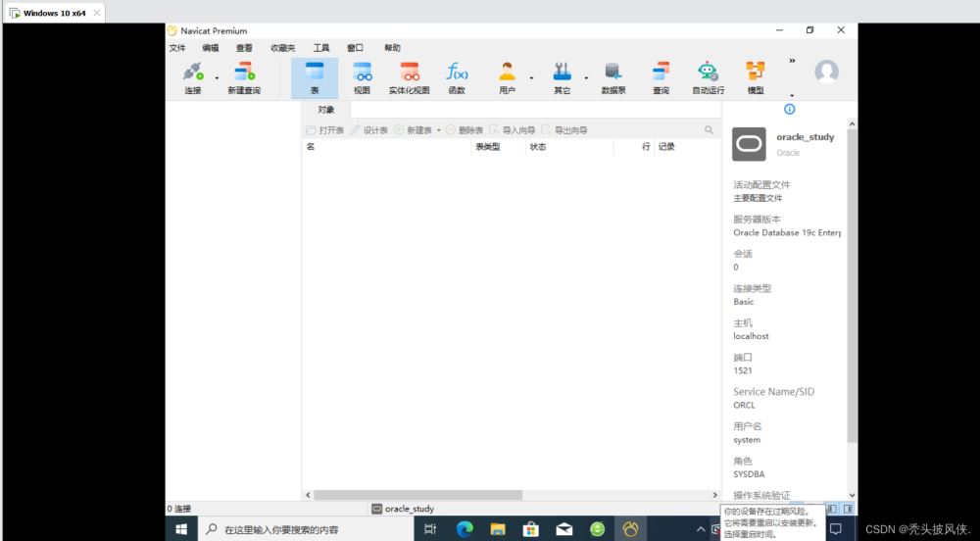Click the blue info icon in right panel
The image size is (980, 541).
coord(789,110)
